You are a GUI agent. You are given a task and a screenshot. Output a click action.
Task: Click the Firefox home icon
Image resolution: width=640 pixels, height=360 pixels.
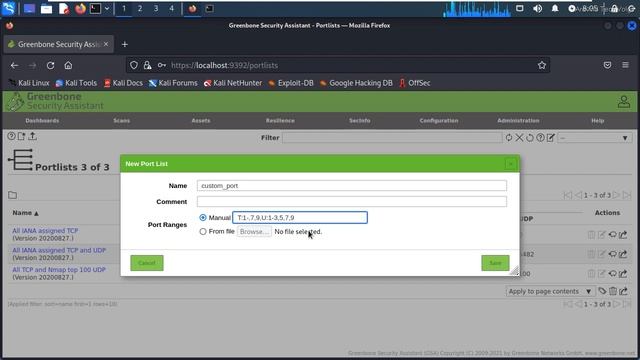click(x=68, y=65)
